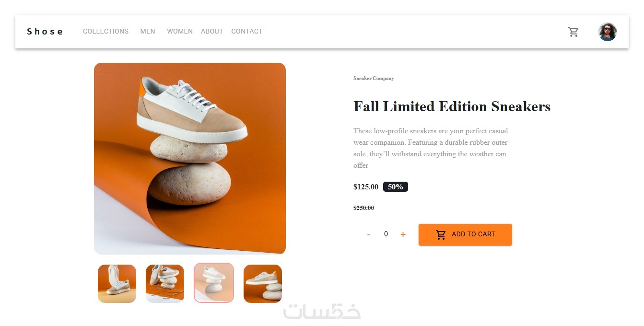Click the 50% discount badge
This screenshot has width=644, height=326.
coord(395,187)
